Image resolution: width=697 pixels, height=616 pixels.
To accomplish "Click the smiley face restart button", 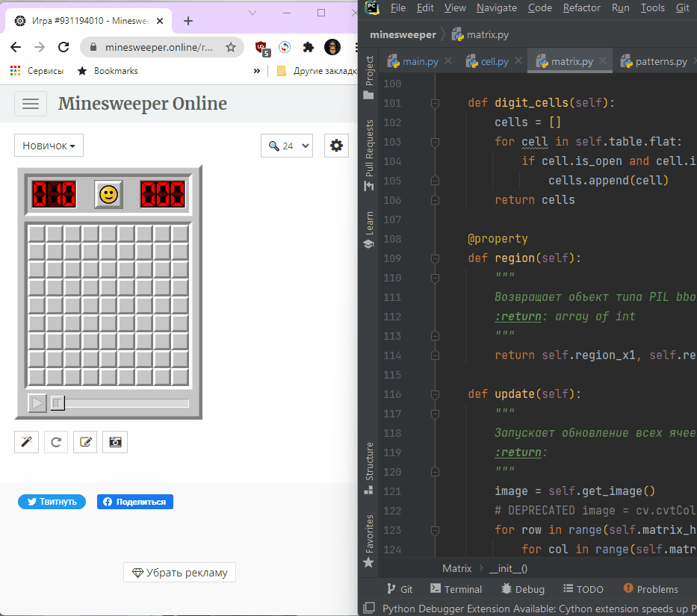I will click(x=108, y=194).
